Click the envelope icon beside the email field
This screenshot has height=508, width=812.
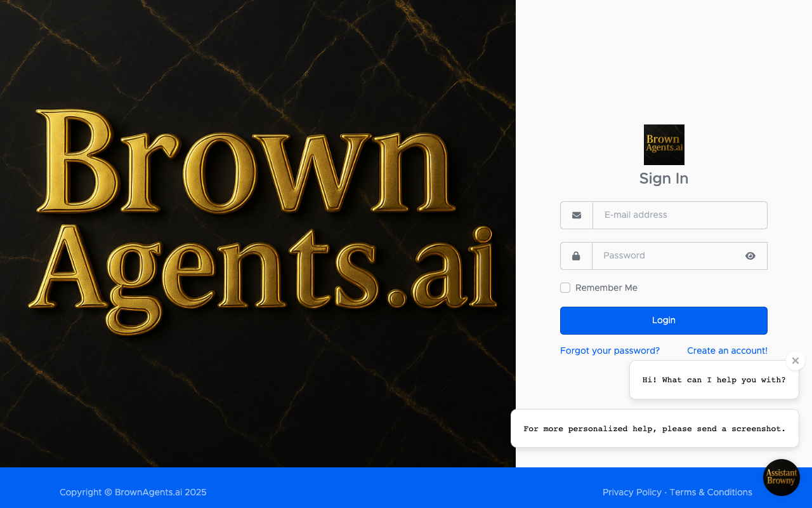(576, 215)
